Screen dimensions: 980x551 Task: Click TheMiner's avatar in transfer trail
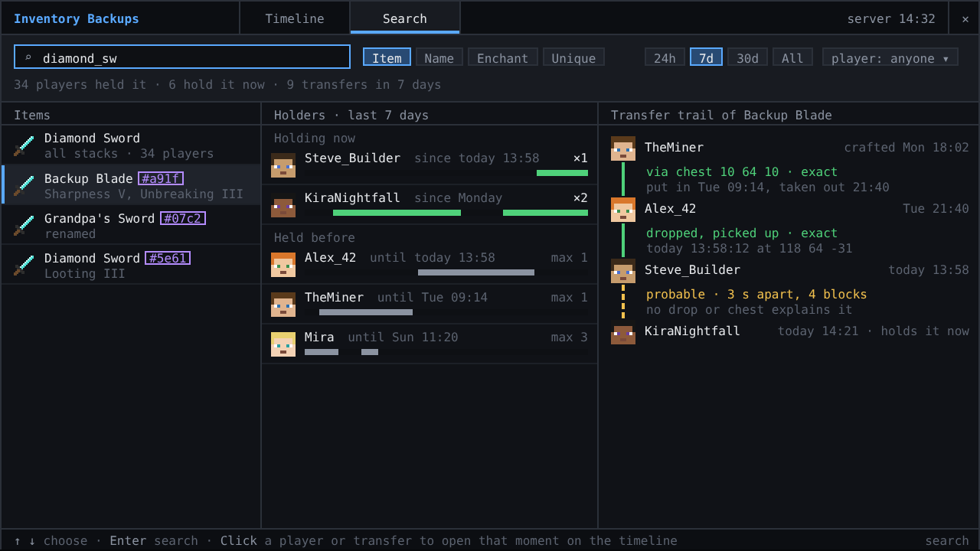[623, 148]
